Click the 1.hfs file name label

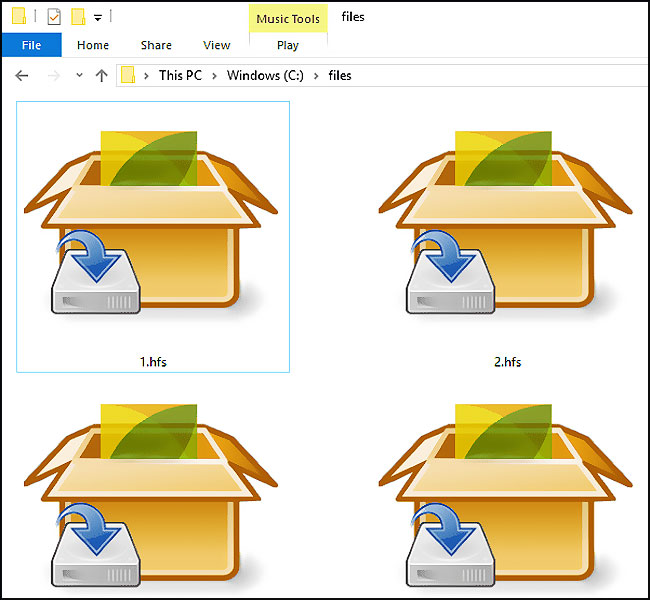153,362
